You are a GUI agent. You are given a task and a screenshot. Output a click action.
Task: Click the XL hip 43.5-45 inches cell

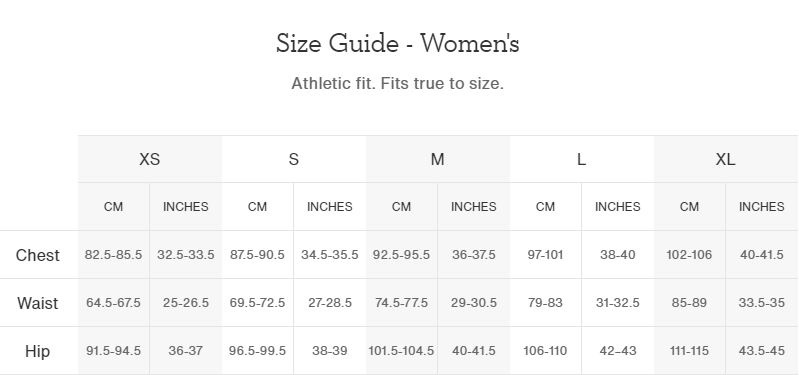click(x=762, y=351)
